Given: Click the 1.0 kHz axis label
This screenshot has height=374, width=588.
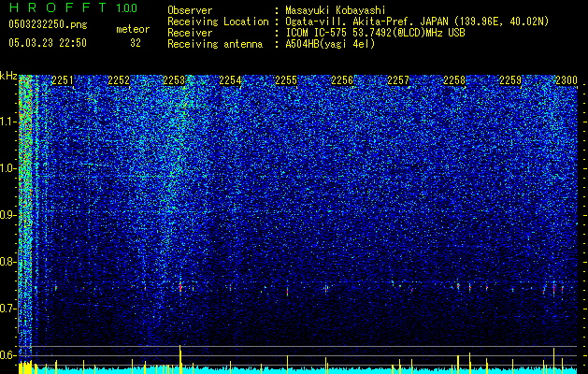Looking at the screenshot, I should click(x=8, y=168).
